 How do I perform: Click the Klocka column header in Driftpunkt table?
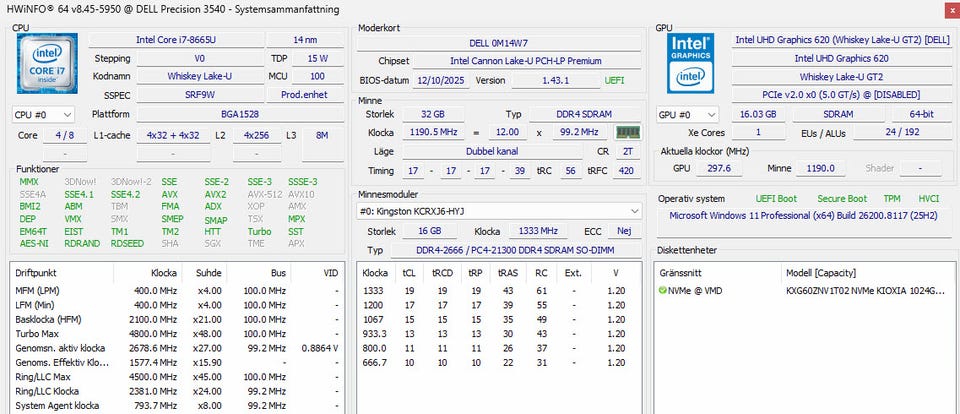[164, 272]
